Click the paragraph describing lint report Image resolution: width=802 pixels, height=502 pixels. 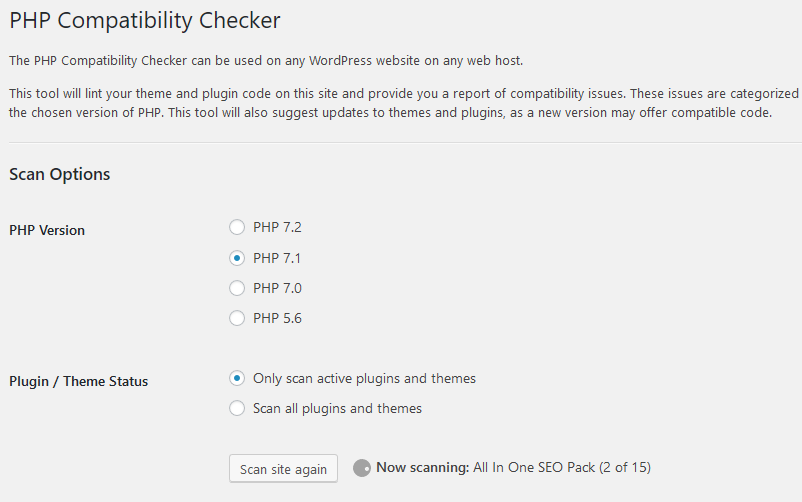(400, 103)
